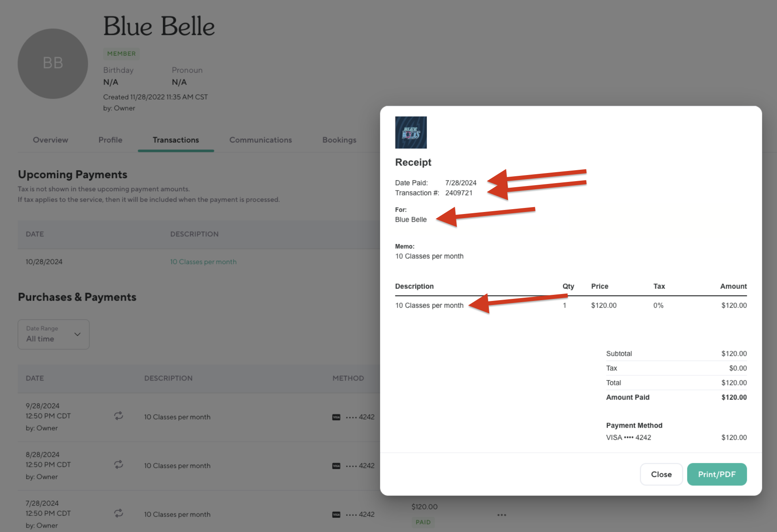777x532 pixels.
Task: Open the upcoming 10 Classes per month link
Action: [x=203, y=262]
